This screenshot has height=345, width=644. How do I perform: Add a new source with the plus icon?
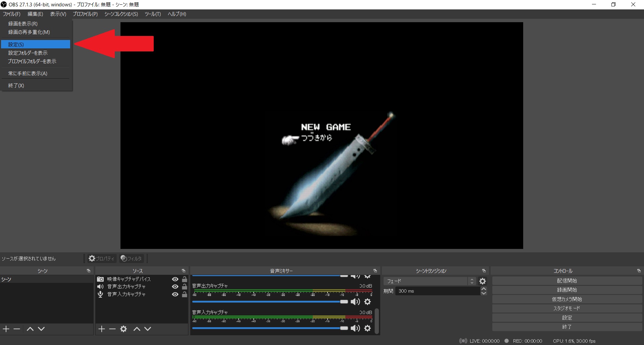pyautogui.click(x=102, y=329)
